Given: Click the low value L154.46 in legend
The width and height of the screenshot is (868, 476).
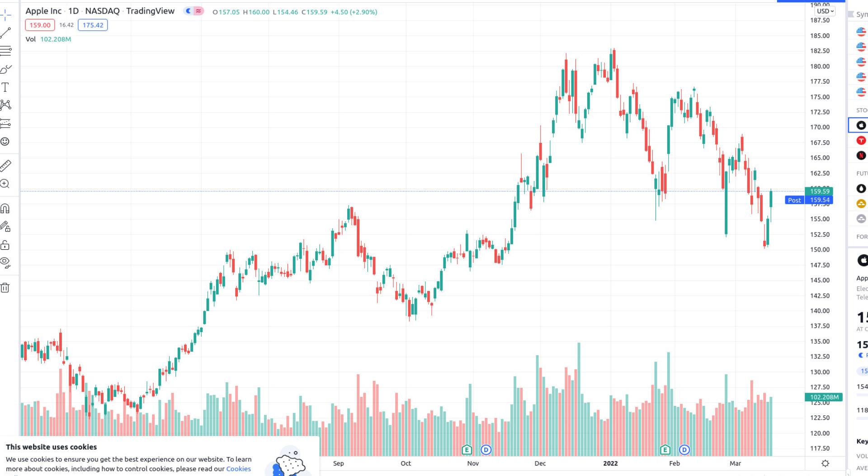Looking at the screenshot, I should (285, 12).
